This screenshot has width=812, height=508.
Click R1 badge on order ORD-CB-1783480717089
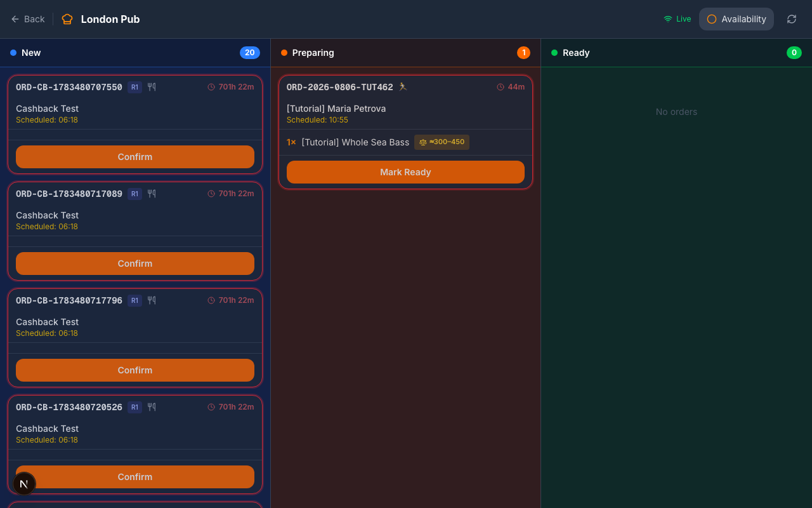pos(134,194)
